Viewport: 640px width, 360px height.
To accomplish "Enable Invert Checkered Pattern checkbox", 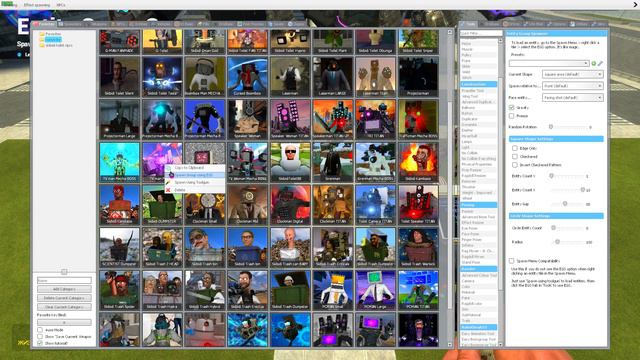I will coord(515,165).
